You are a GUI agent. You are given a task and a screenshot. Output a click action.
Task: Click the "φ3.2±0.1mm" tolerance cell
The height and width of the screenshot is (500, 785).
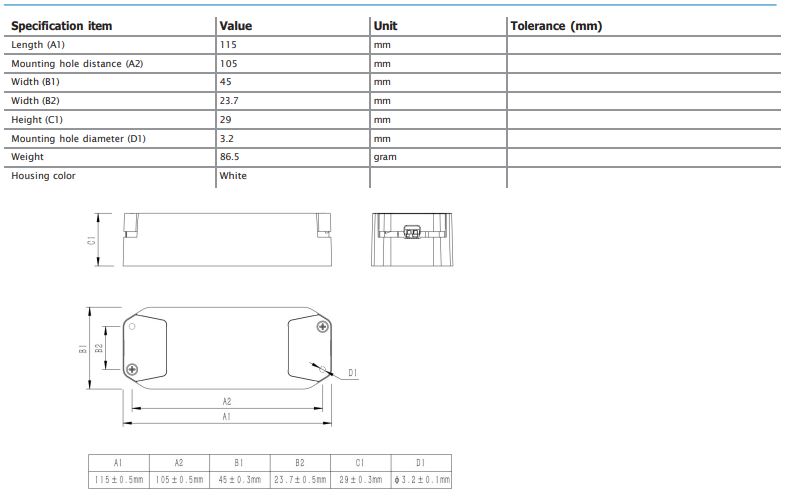pos(421,479)
